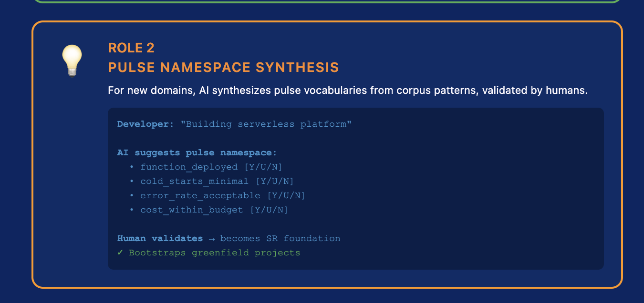The width and height of the screenshot is (644, 303).
Task: Click the 'Human validates' bold text
Action: tap(160, 238)
